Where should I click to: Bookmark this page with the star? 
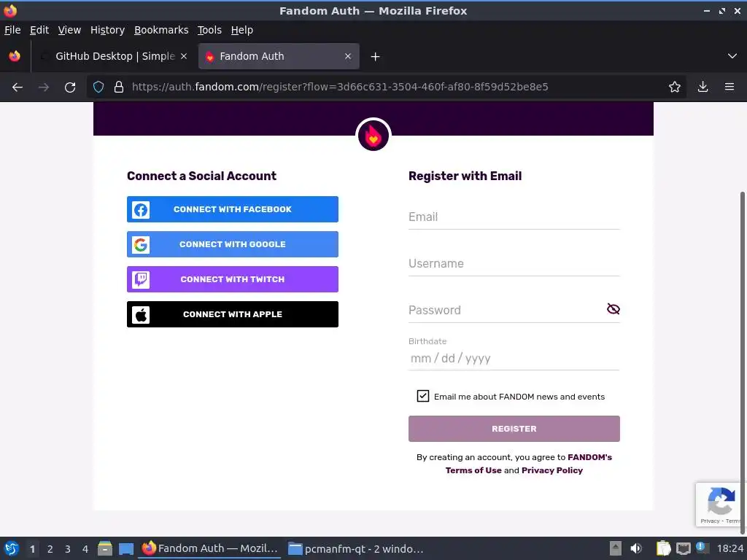(x=674, y=87)
